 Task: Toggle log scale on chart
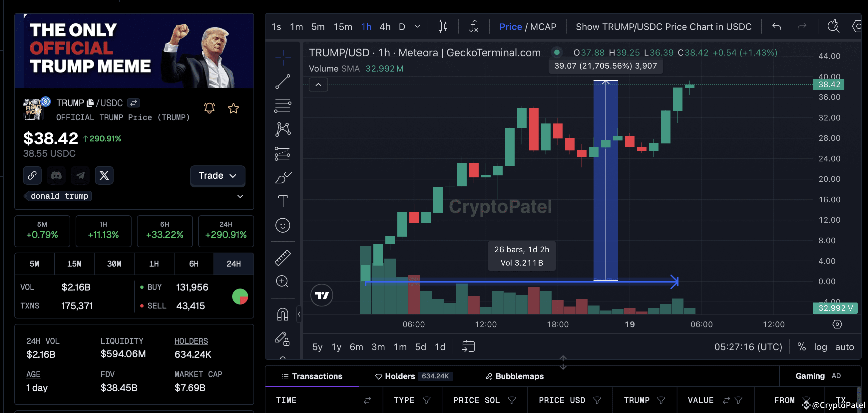pyautogui.click(x=820, y=347)
